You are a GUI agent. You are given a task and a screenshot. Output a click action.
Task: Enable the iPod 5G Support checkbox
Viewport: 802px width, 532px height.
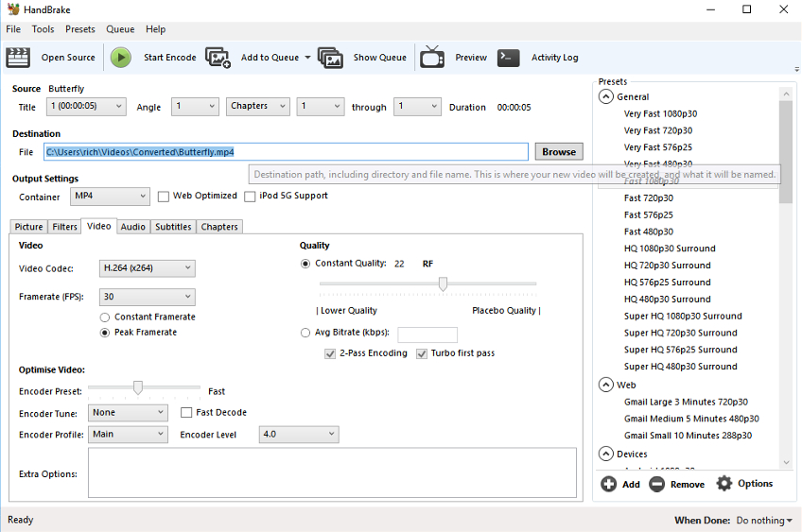250,197
